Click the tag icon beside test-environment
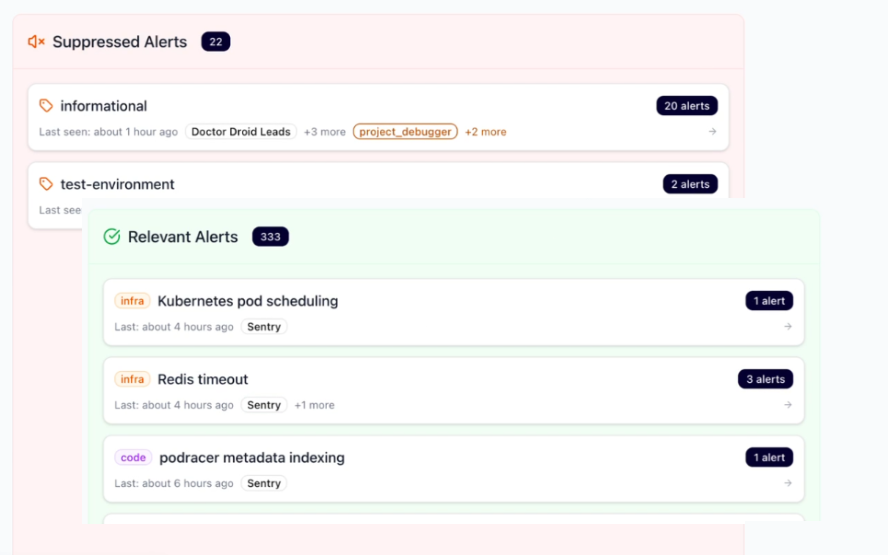Viewport: 888px width, 555px height. tap(46, 184)
